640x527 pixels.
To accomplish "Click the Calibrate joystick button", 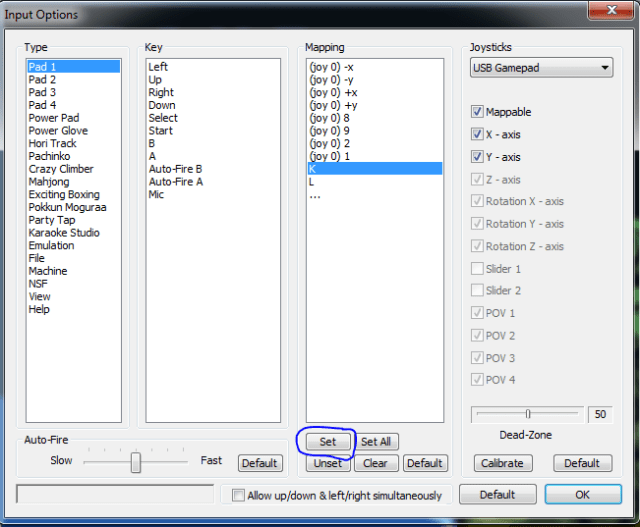I will click(x=502, y=463).
